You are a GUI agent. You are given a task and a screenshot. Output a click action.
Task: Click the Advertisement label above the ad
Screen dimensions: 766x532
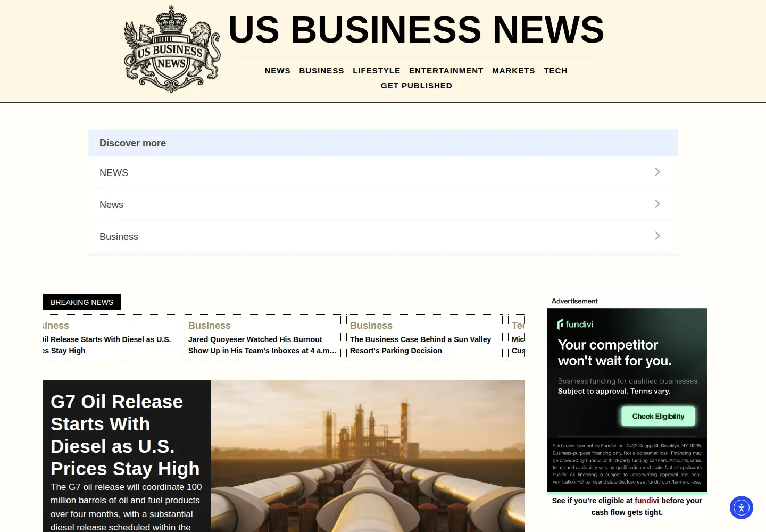point(574,301)
